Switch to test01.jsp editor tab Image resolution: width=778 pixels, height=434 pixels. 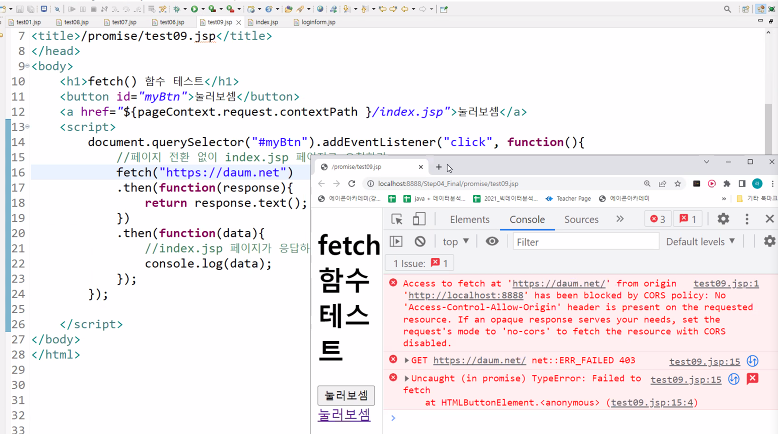coord(25,22)
